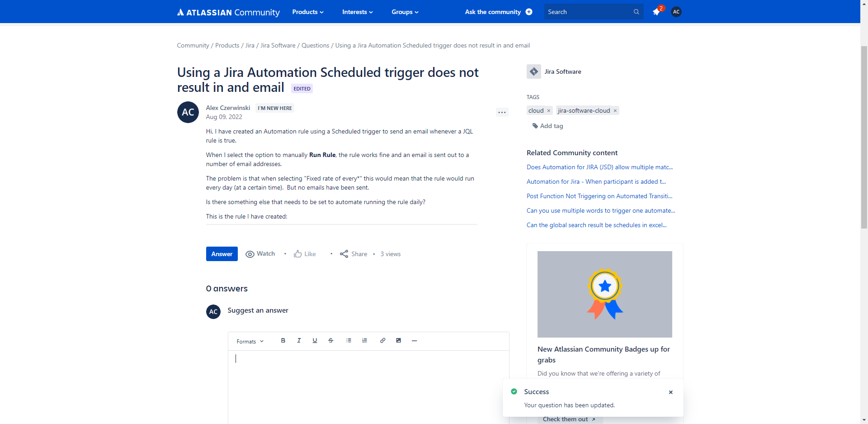Open the AC user avatar menu

[x=676, y=12]
